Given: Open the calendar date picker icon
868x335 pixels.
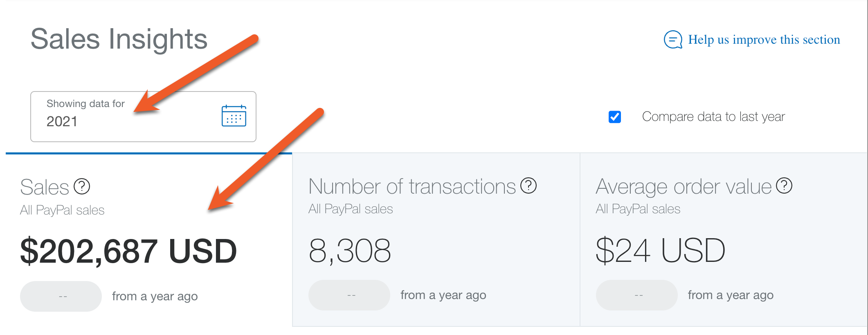Looking at the screenshot, I should (x=234, y=116).
